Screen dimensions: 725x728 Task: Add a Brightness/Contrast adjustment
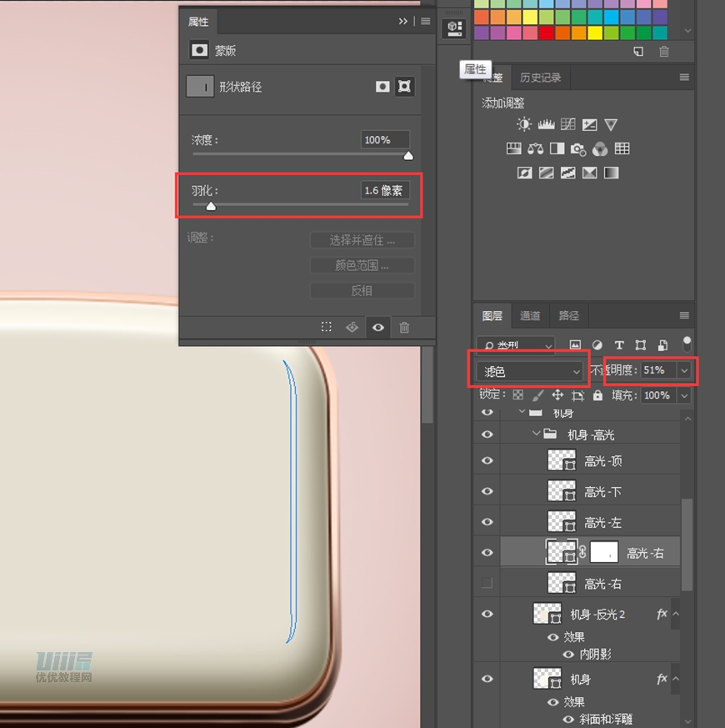[x=524, y=124]
